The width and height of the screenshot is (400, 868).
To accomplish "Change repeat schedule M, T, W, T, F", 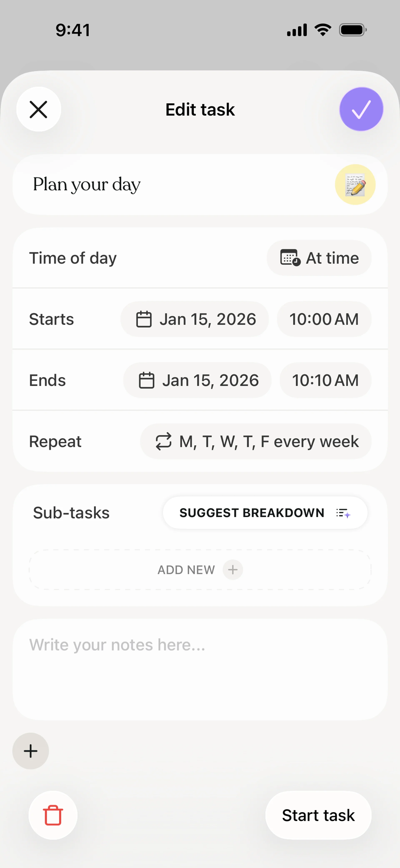I will [x=269, y=442].
